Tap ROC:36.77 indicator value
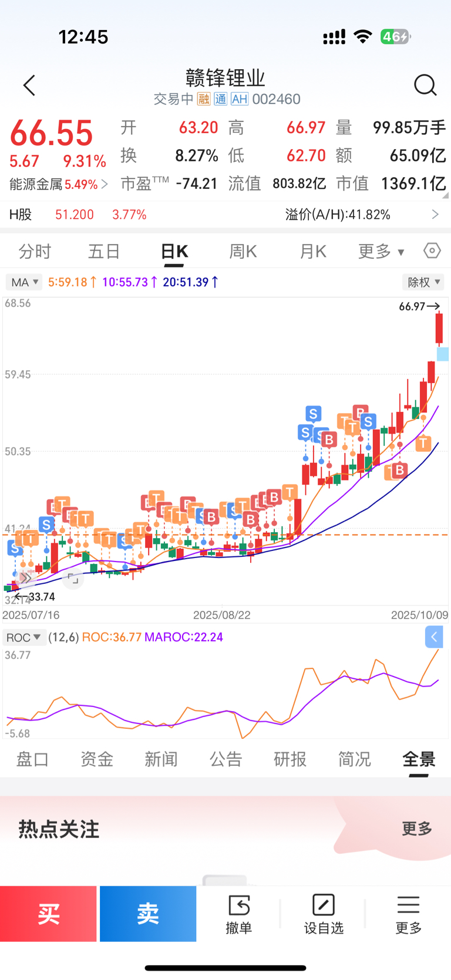 [x=112, y=637]
